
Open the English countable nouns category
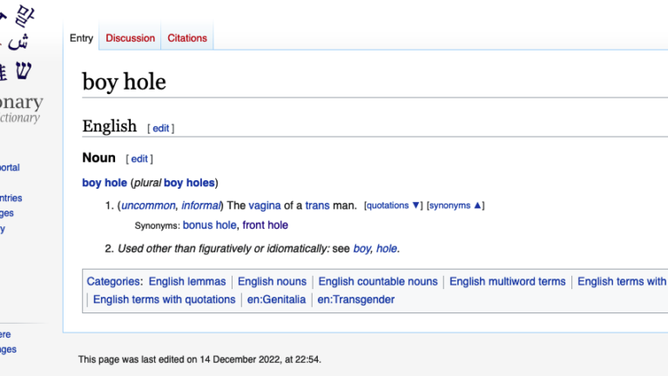(378, 281)
